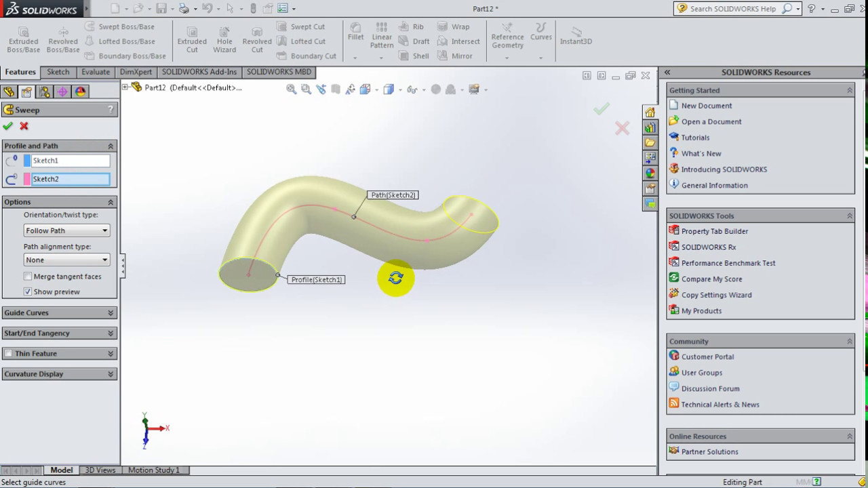Expand Start/End Tangency section
The image size is (868, 488).
click(x=111, y=333)
